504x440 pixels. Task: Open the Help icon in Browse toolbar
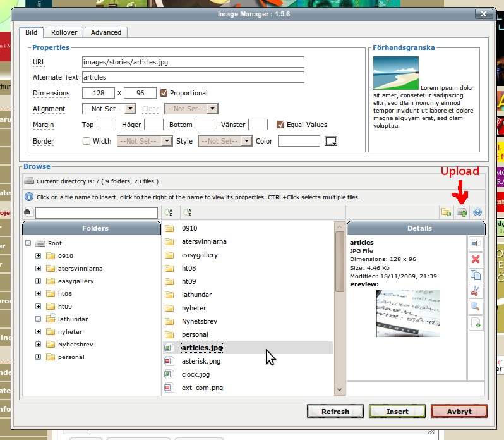[477, 212]
